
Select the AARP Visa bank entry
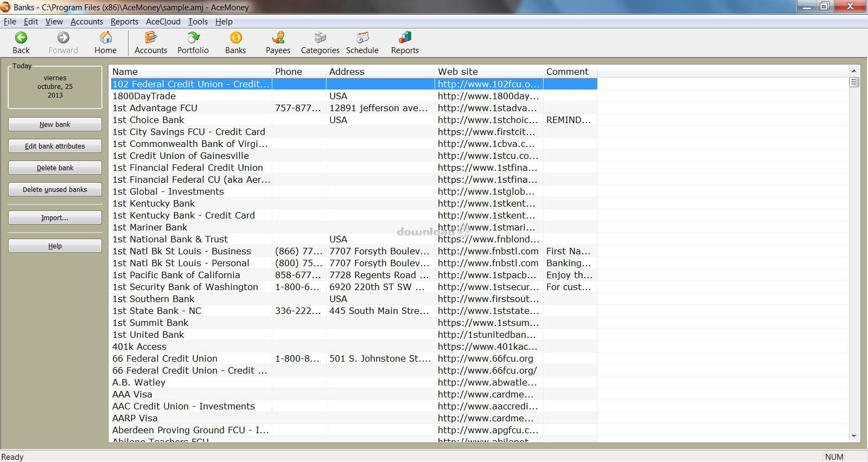pos(135,418)
